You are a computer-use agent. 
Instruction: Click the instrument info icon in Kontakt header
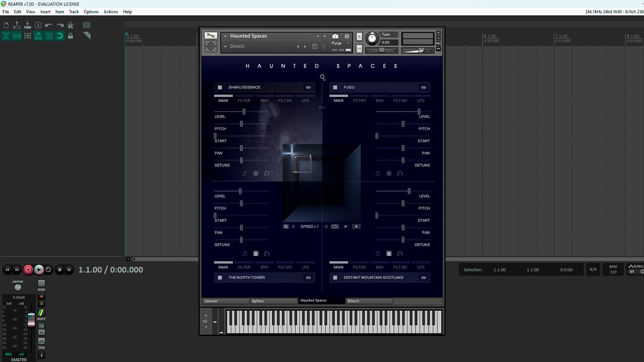347,36
